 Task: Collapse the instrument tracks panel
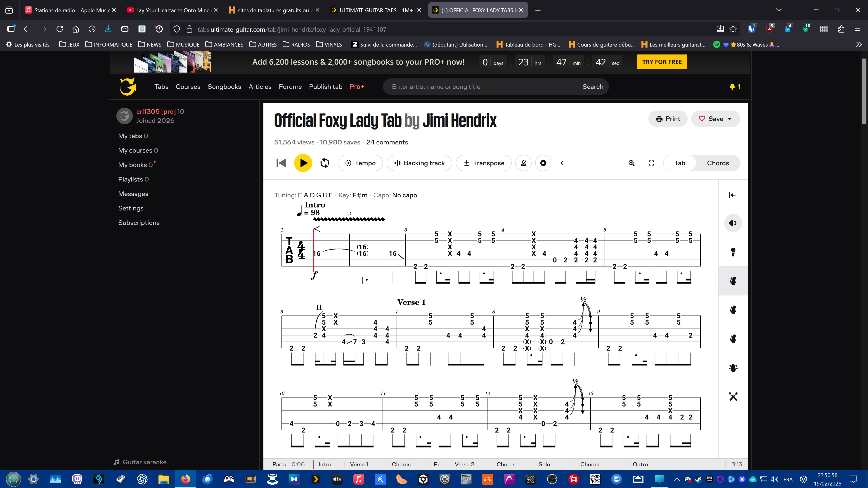coord(732,195)
